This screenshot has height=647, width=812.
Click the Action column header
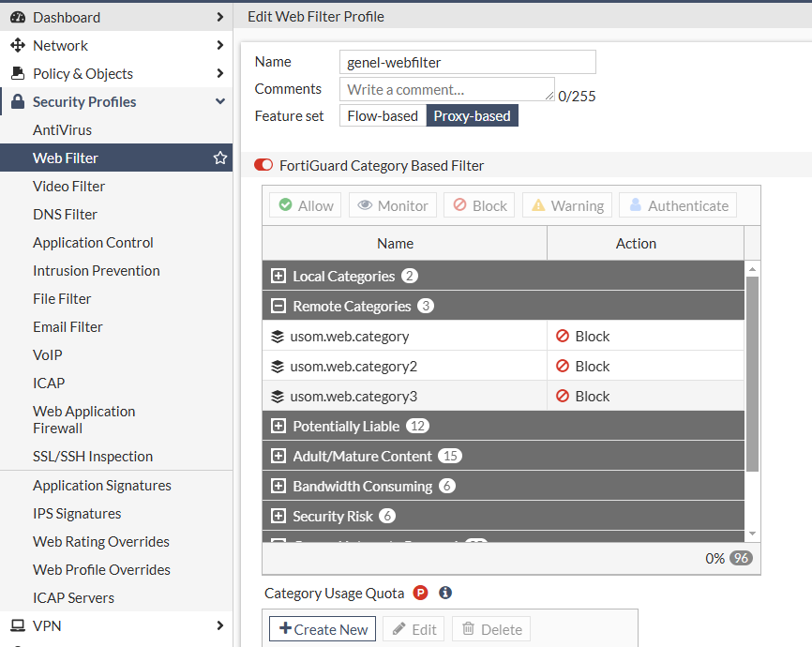tap(645, 243)
